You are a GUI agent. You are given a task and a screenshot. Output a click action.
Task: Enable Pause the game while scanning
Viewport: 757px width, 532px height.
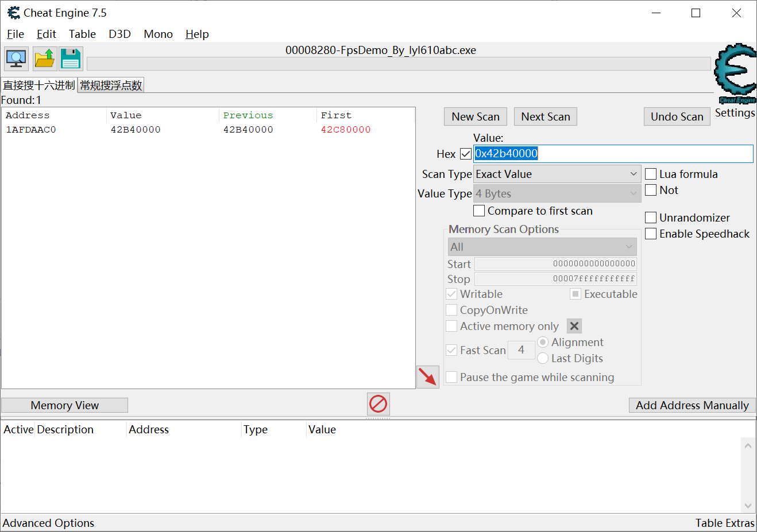click(x=452, y=377)
